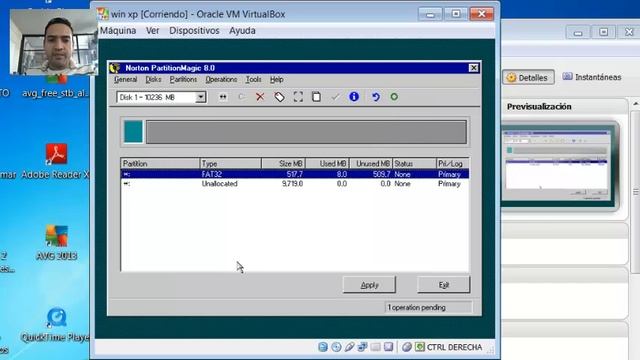Click VirtualBox mouse integration status icon
This screenshot has width=640, height=360.
click(x=407, y=347)
